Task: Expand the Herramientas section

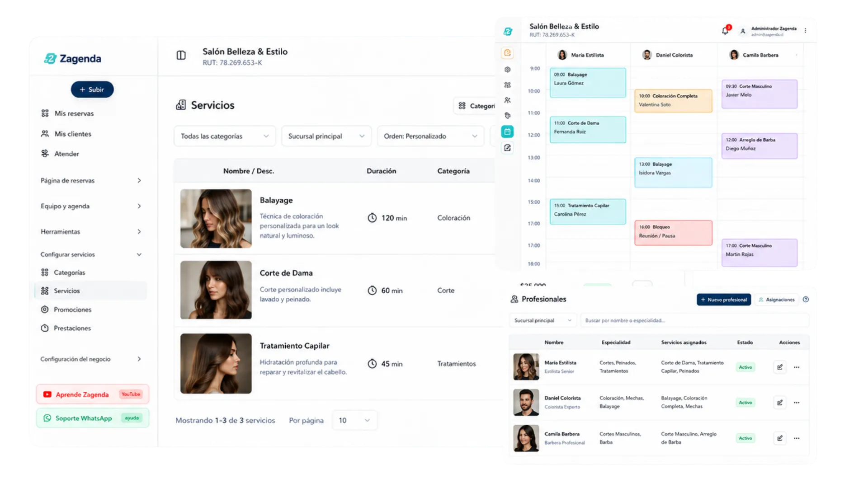Action: point(90,232)
